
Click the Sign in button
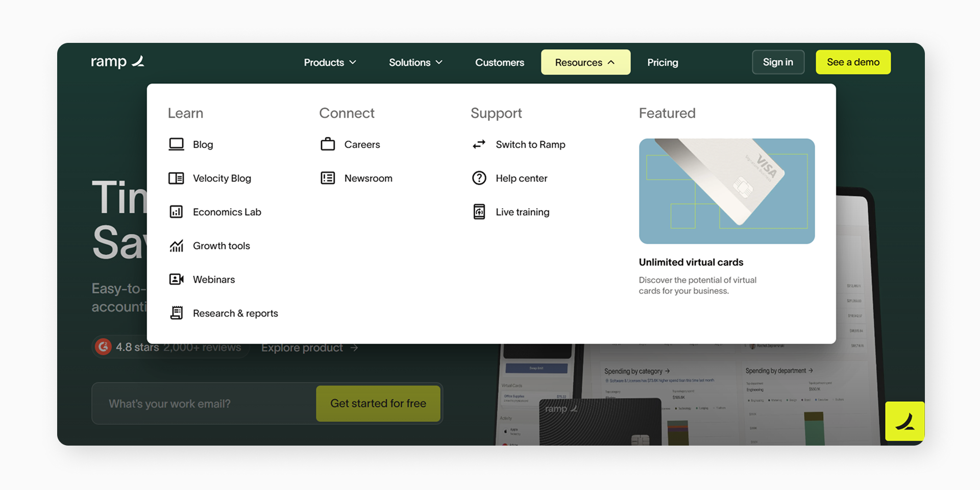(x=778, y=62)
